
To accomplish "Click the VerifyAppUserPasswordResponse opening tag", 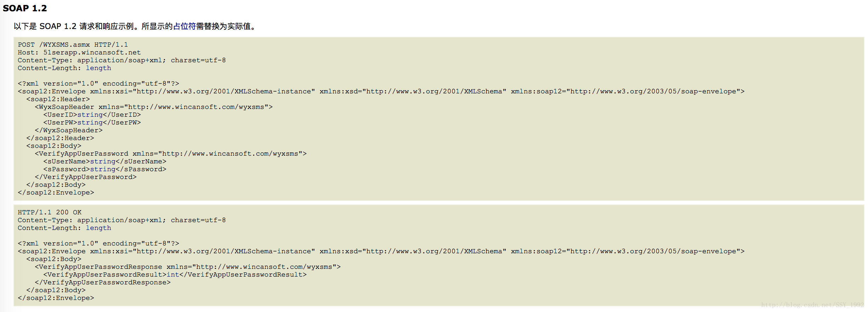I will (188, 267).
